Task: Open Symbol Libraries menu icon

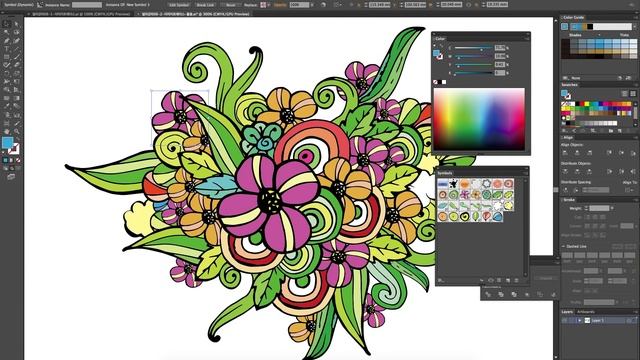Action: point(441,280)
